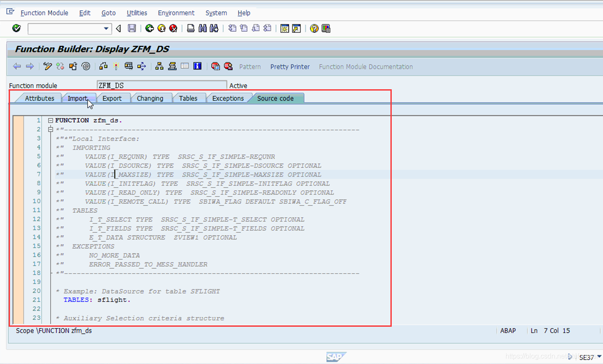603x364 pixels.
Task: Click the First Page icon
Action: (233, 29)
